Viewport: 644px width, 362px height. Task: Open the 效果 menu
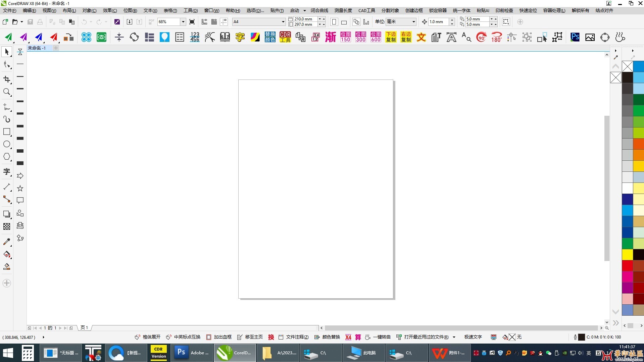pyautogui.click(x=110, y=11)
